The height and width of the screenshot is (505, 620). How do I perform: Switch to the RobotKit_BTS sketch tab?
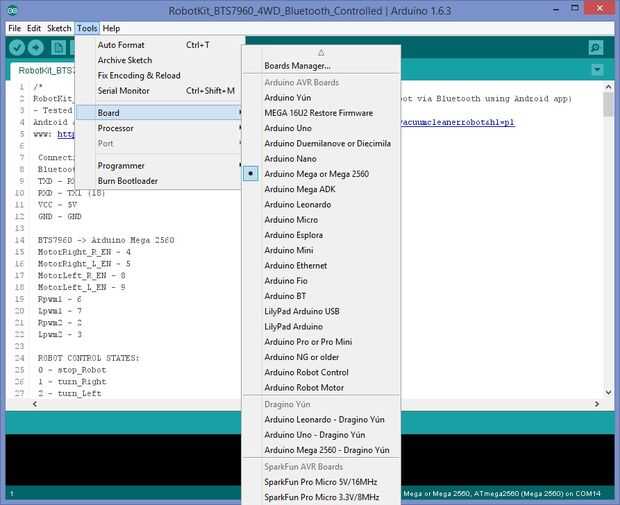tap(43, 70)
